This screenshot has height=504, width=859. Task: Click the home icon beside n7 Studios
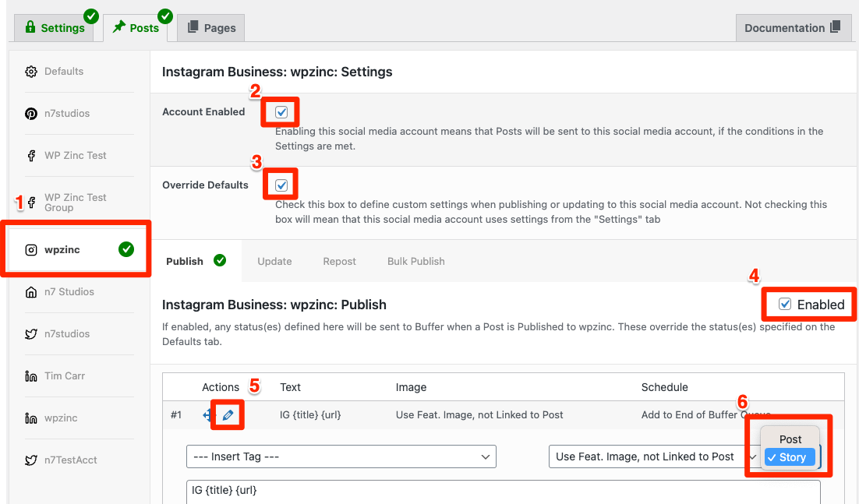click(31, 292)
